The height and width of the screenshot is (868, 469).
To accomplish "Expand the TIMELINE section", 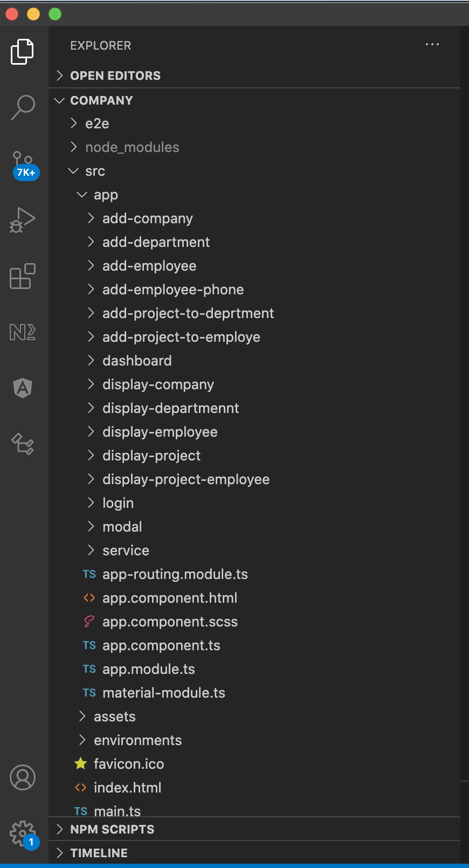I will (x=99, y=853).
